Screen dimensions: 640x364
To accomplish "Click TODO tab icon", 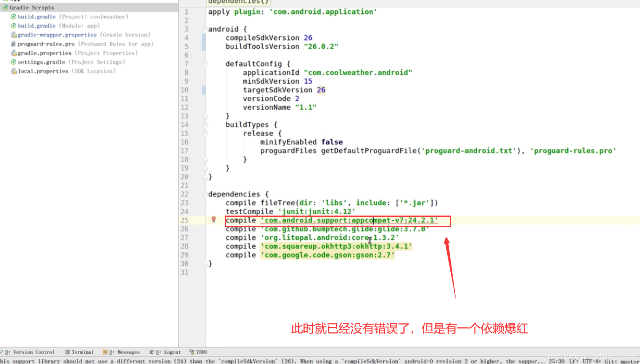I will pyautogui.click(x=192, y=352).
